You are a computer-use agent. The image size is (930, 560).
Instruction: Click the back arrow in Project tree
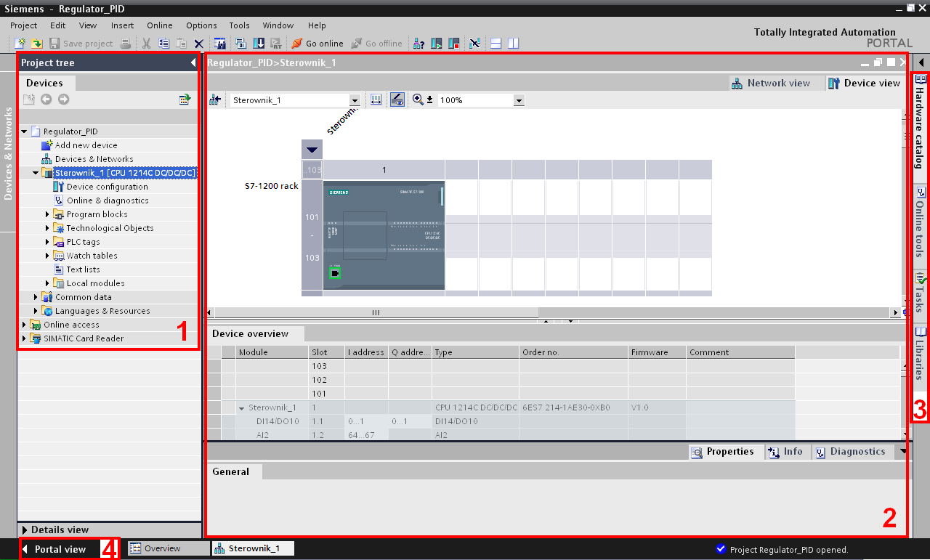pyautogui.click(x=46, y=100)
